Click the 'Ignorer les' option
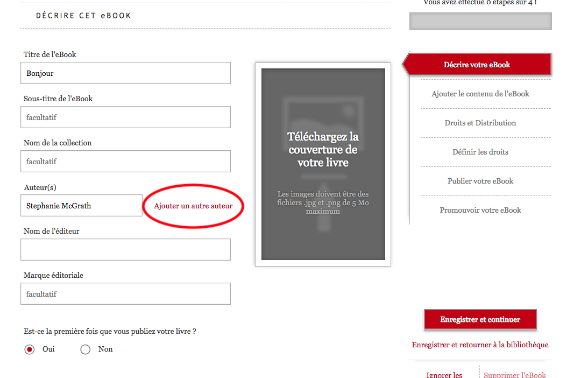The width and height of the screenshot is (588, 378). click(444, 374)
